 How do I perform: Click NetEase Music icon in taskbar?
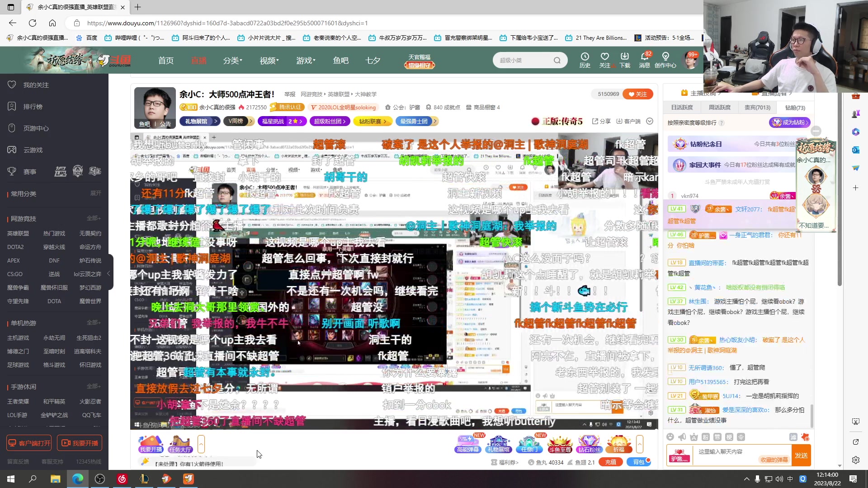click(122, 479)
